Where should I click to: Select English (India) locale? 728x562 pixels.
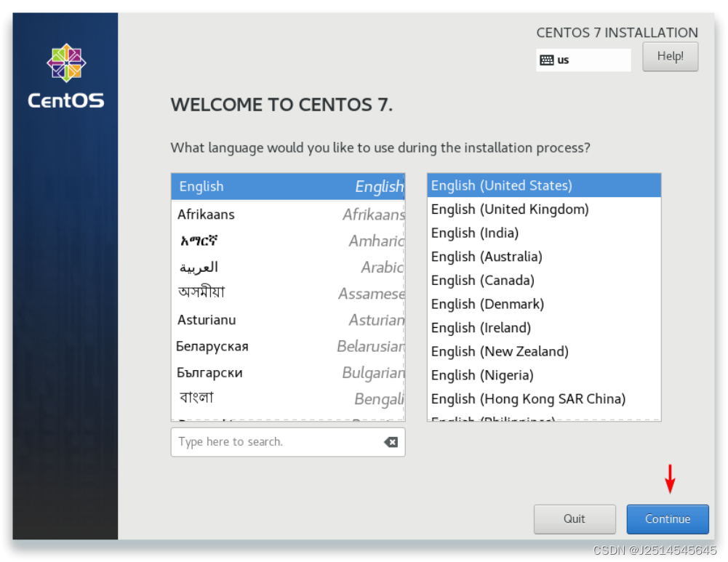(544, 233)
